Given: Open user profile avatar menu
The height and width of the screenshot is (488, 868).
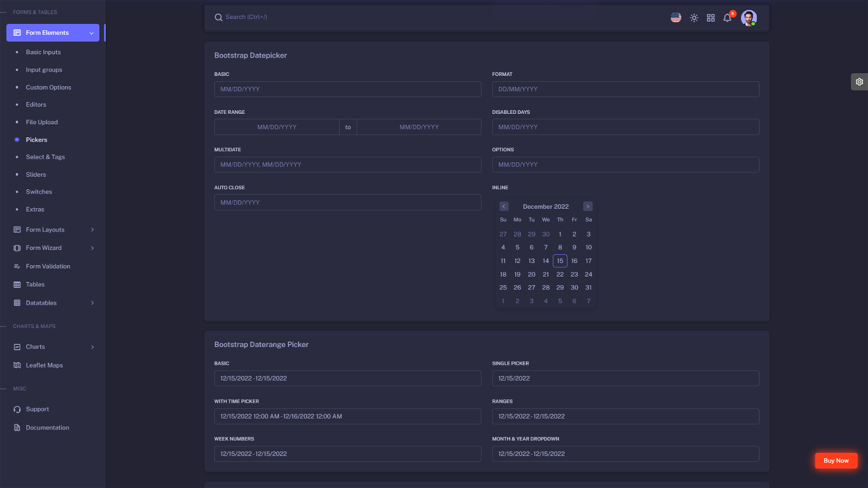Looking at the screenshot, I should 749,18.
